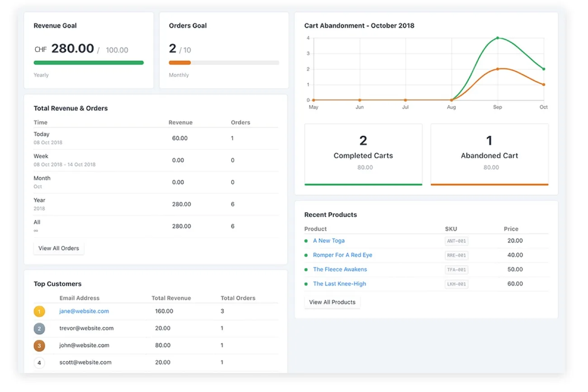The image size is (588, 392).
Task: Click the SKU column header
Action: tap(451, 229)
